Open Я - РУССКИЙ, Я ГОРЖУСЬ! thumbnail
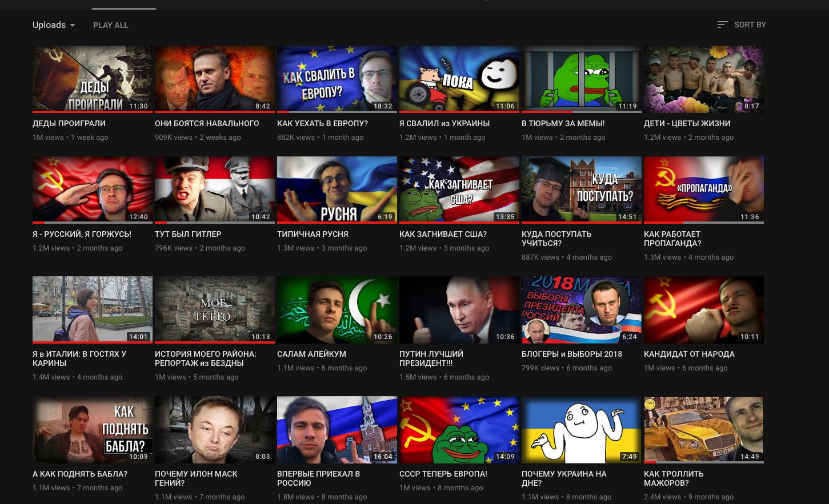This screenshot has width=829, height=504. (x=93, y=190)
